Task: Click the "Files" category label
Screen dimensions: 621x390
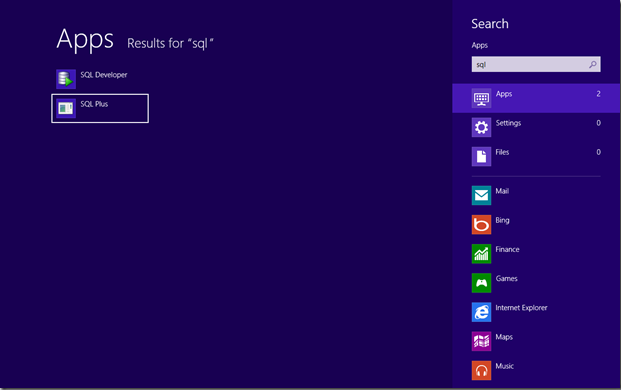Action: [502, 152]
